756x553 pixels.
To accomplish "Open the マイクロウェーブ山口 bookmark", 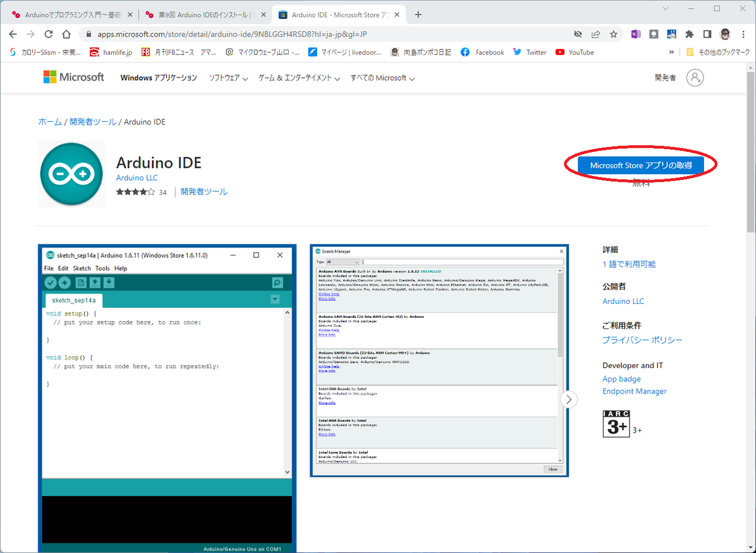I will click(x=262, y=52).
